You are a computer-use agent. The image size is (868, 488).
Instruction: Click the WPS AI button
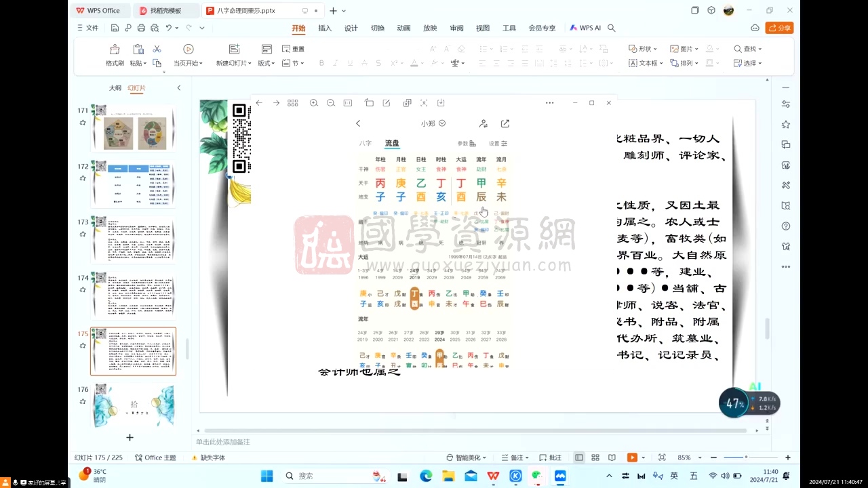click(585, 28)
